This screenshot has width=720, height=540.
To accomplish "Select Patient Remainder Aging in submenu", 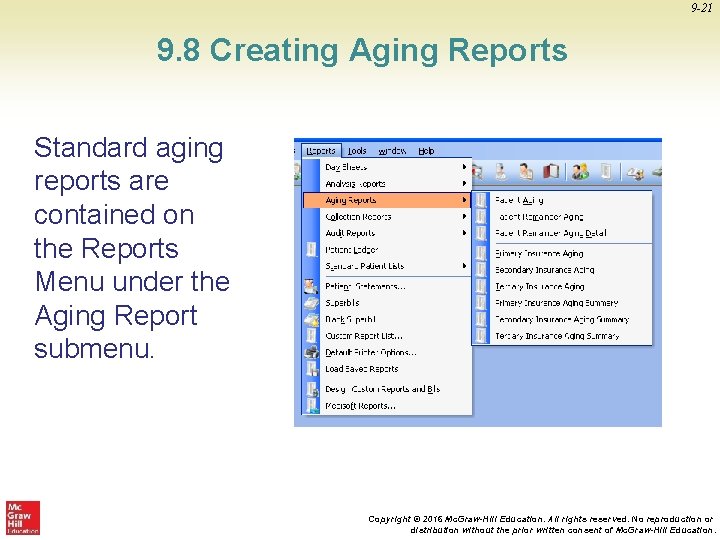I will [562, 216].
